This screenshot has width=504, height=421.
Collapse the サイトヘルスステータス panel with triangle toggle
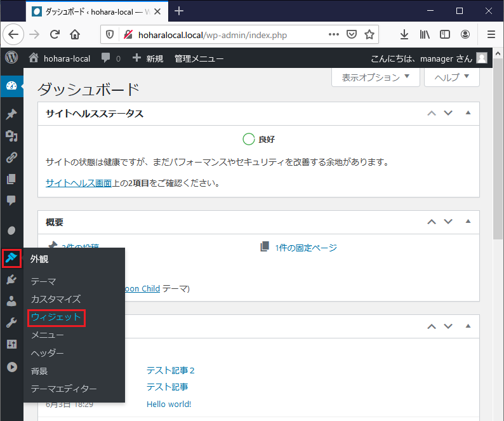click(x=468, y=114)
